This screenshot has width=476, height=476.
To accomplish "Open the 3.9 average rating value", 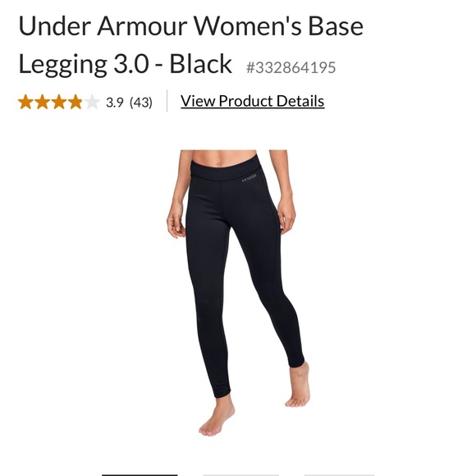I will (114, 103).
